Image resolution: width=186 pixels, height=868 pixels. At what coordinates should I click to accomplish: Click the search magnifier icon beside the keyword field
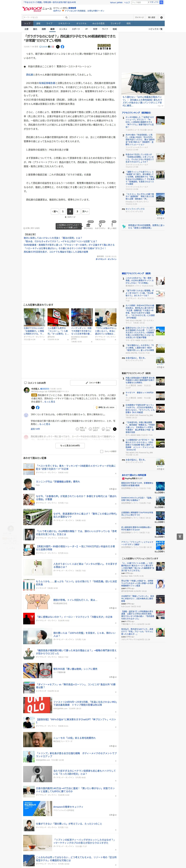click(x=66, y=18)
